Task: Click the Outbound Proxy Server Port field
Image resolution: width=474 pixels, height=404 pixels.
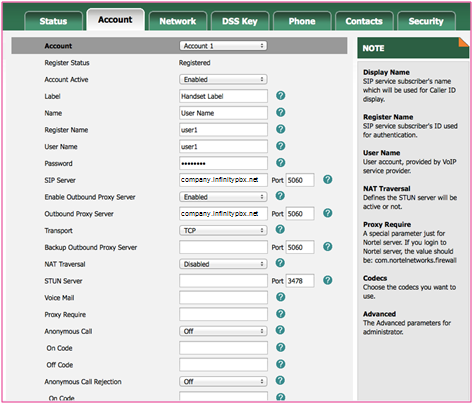Action: point(300,214)
